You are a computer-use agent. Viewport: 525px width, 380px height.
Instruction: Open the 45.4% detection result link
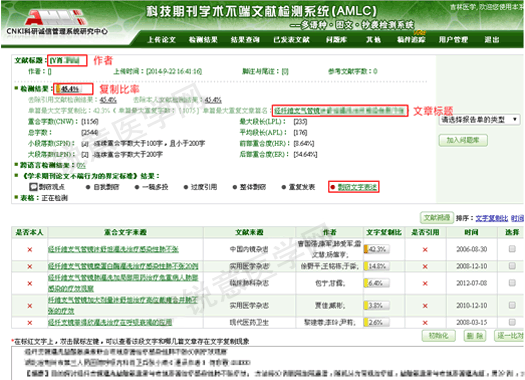coord(70,89)
